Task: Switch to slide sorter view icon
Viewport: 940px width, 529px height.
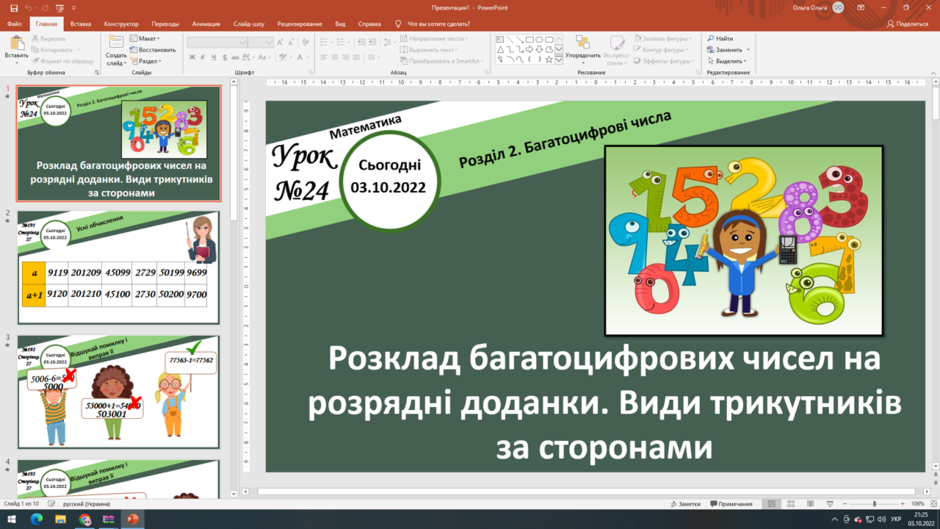Action: click(791, 504)
